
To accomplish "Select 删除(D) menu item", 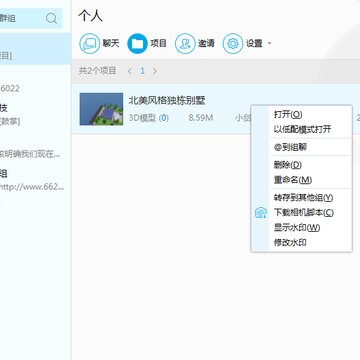I will pos(288,165).
